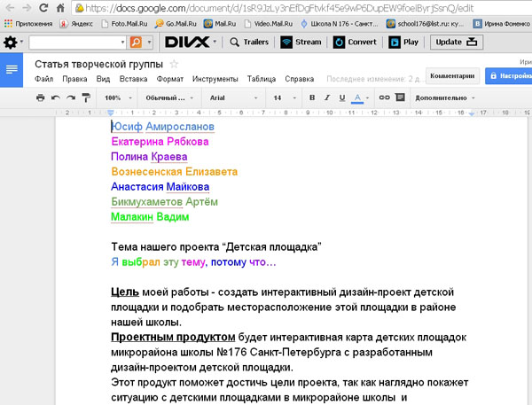Expand the font size 14 dropdown

coord(283,97)
